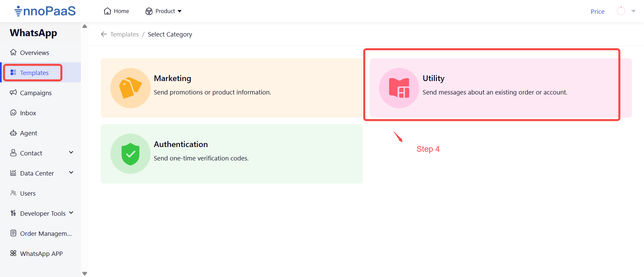Open Overviews in the sidebar

point(35,53)
